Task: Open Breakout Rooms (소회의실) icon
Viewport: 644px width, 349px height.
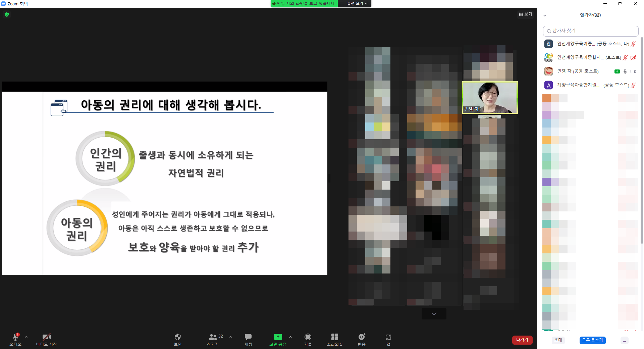Action: coord(334,337)
